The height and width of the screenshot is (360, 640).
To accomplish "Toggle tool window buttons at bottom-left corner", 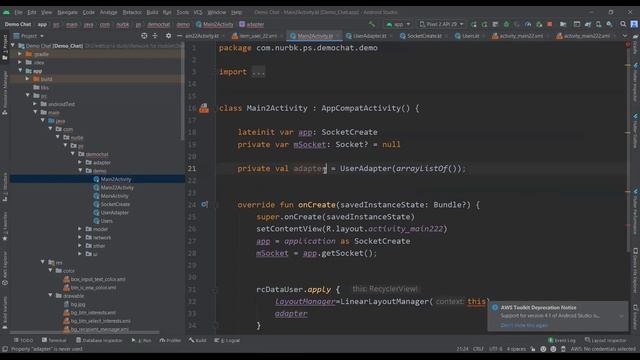I will [x=5, y=349].
